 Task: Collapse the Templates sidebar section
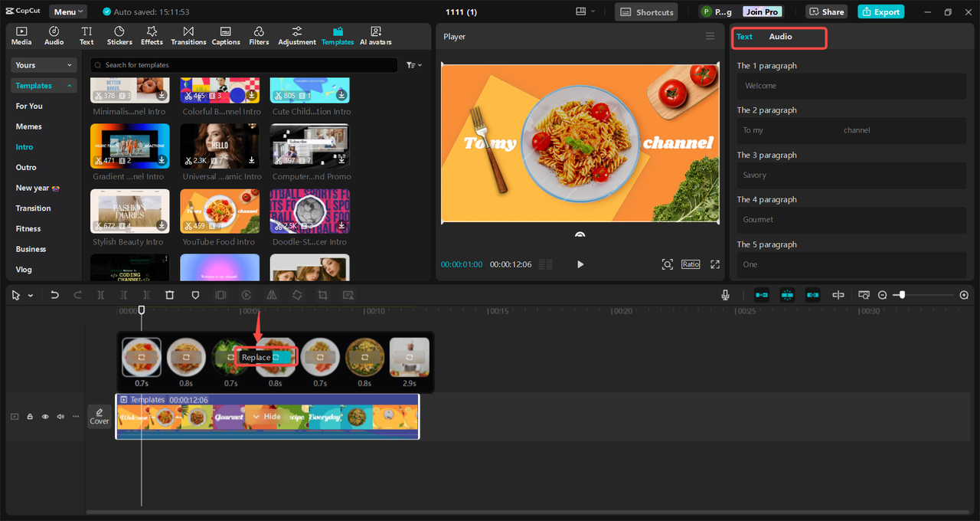[44, 86]
